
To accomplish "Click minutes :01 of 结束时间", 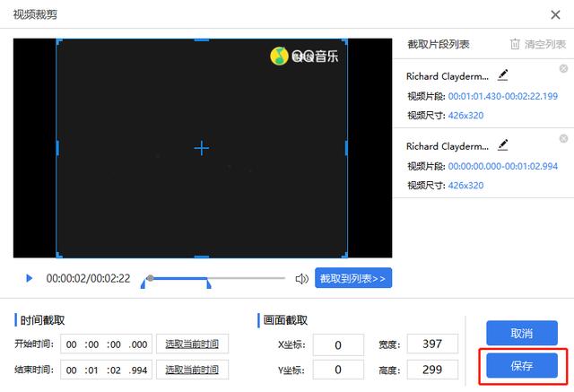I will point(91,370).
